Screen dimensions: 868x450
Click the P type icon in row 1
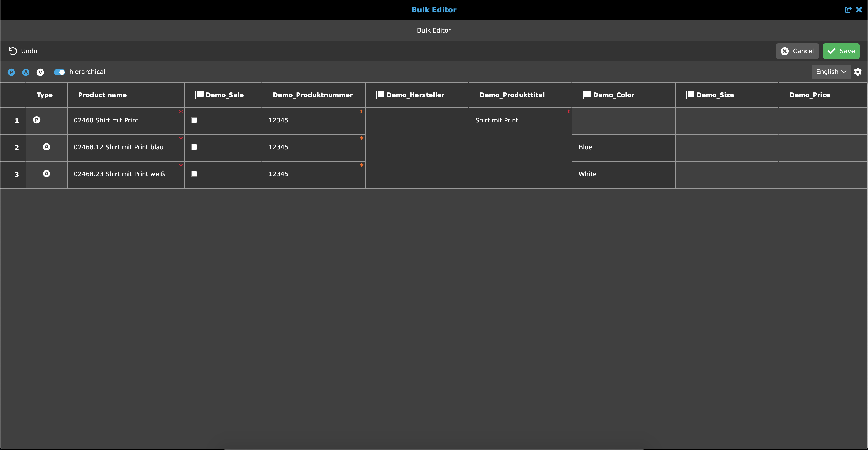(37, 120)
